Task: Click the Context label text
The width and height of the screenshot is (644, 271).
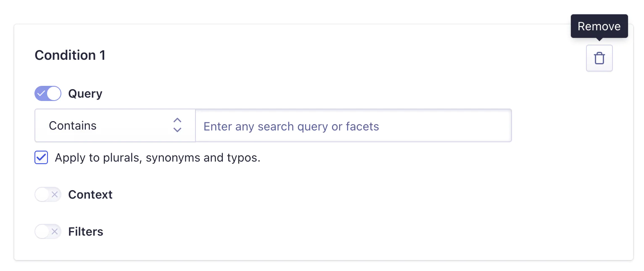Action: [x=90, y=194]
